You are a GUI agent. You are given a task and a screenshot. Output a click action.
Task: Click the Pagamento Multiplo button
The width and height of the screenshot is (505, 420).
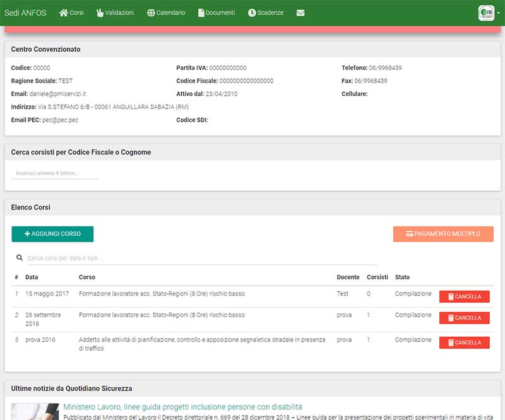pos(443,234)
